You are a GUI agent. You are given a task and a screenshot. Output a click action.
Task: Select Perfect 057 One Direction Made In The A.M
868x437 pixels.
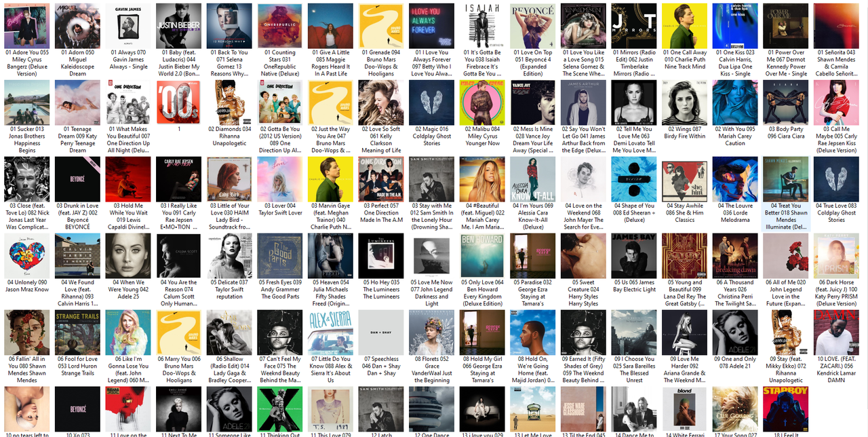tap(381, 191)
